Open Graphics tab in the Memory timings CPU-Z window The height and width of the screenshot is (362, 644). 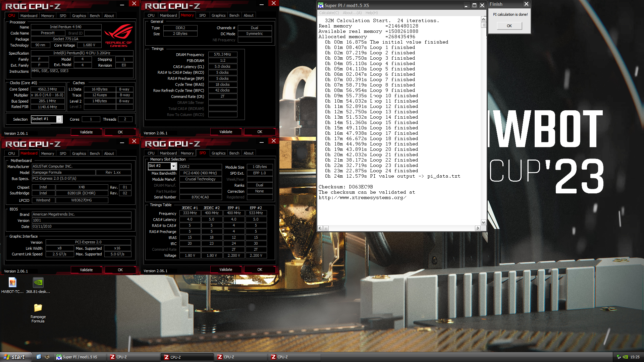218,15
